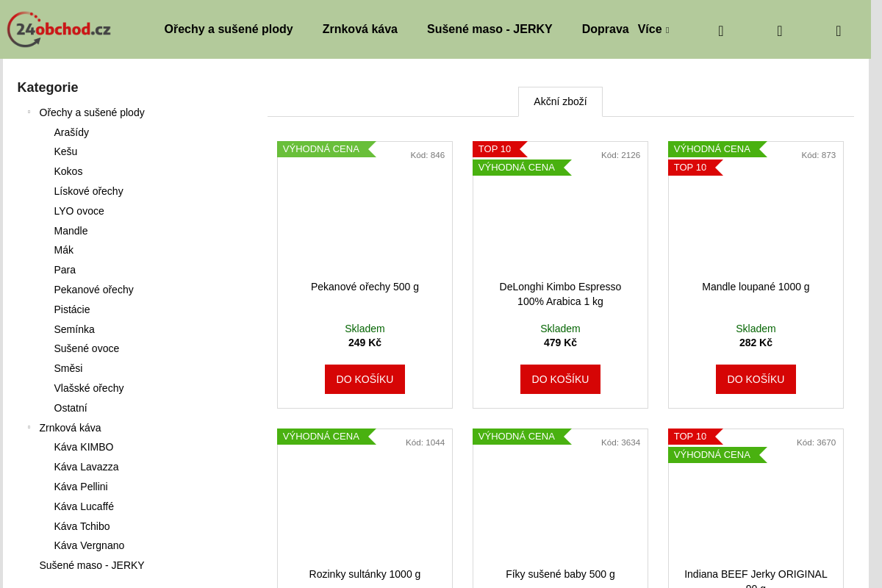Expand the Více dropdown
This screenshot has height=588, width=882.
coord(653,29)
